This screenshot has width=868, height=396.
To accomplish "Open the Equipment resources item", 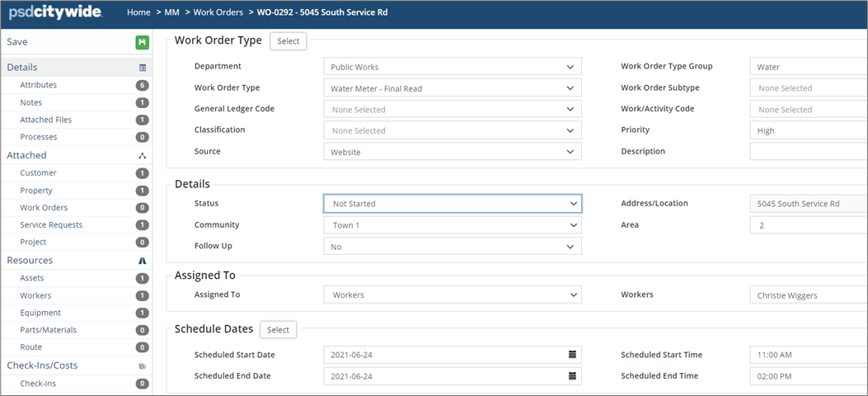I will 40,313.
